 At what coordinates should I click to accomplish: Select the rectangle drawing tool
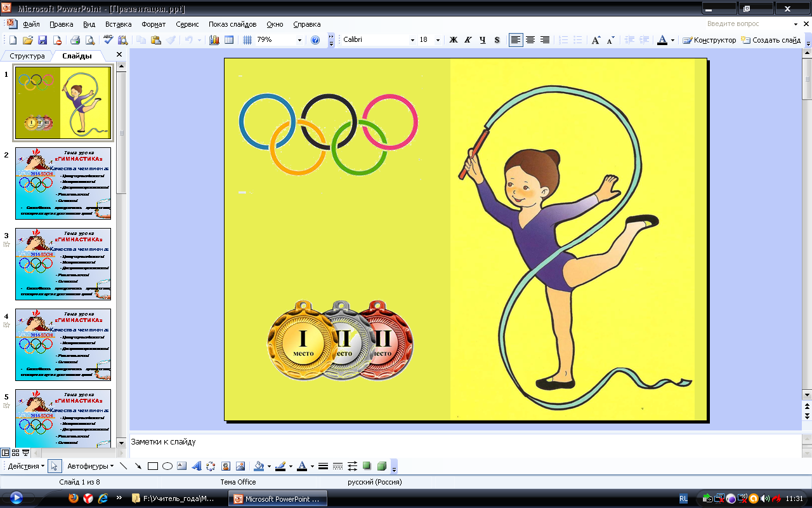pyautogui.click(x=153, y=466)
